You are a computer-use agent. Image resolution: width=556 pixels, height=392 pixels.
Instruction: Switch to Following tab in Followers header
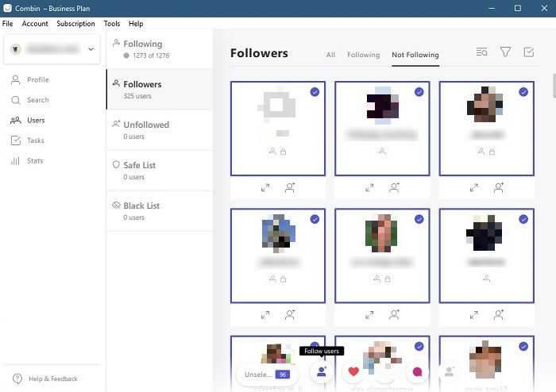click(x=364, y=55)
